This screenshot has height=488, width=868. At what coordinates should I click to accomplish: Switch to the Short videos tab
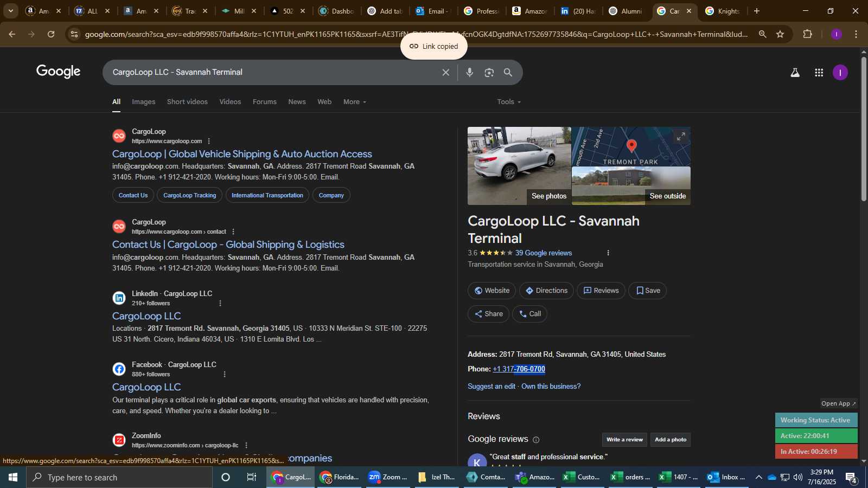coord(187,102)
